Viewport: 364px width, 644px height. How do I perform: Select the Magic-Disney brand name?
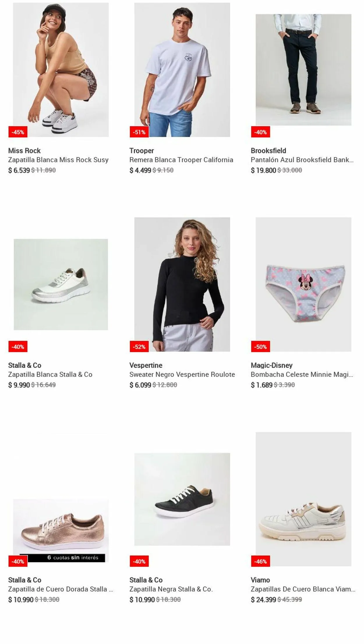271,365
